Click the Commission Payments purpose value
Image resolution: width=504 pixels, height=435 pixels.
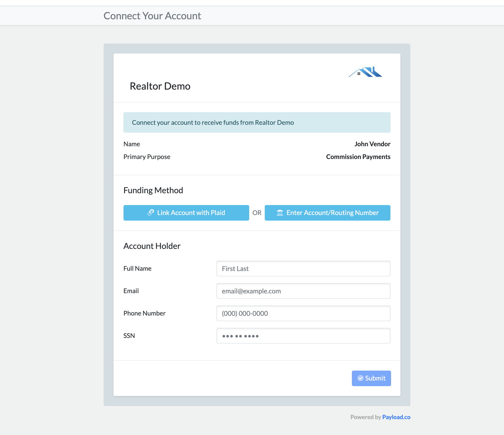tap(358, 157)
